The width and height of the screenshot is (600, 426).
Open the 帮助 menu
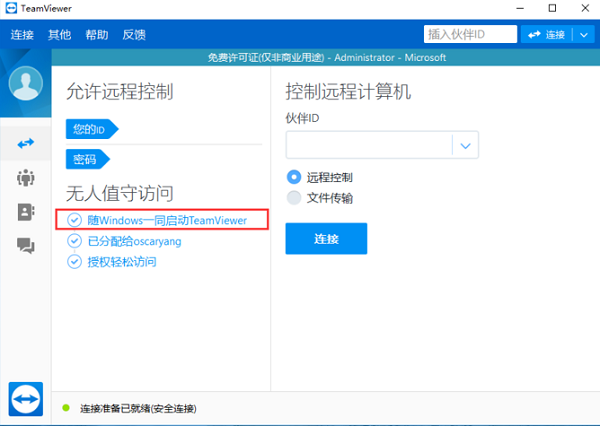tap(97, 35)
